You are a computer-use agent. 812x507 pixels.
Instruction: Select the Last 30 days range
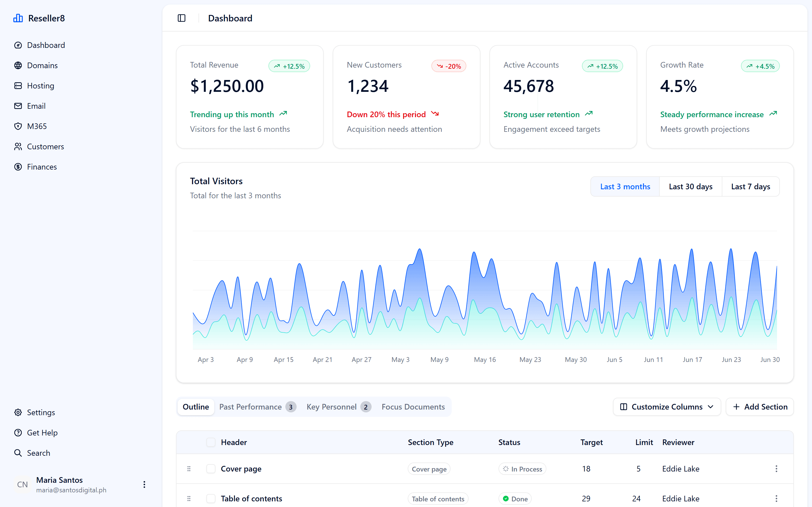click(x=690, y=186)
